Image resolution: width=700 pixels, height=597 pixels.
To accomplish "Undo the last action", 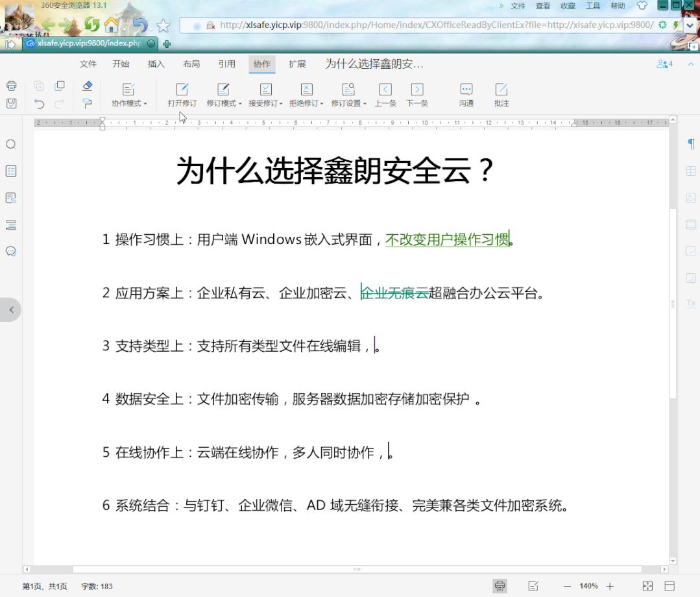I will coord(38,104).
